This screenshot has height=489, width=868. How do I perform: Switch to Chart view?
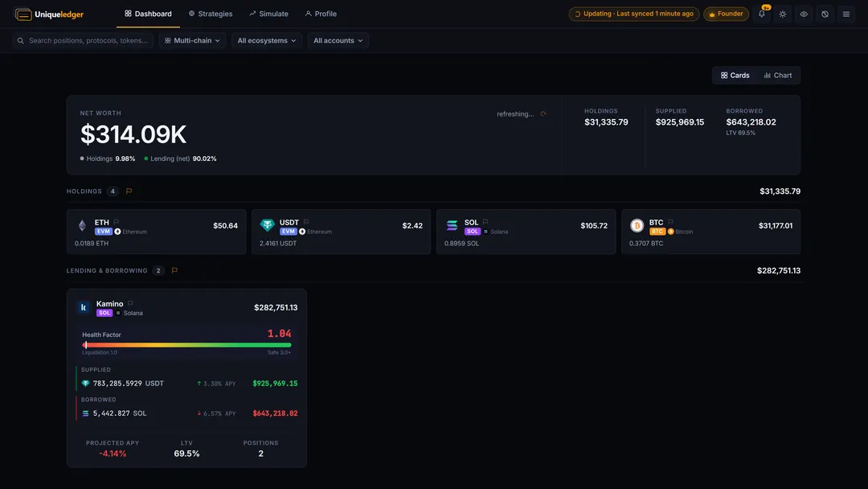point(778,76)
